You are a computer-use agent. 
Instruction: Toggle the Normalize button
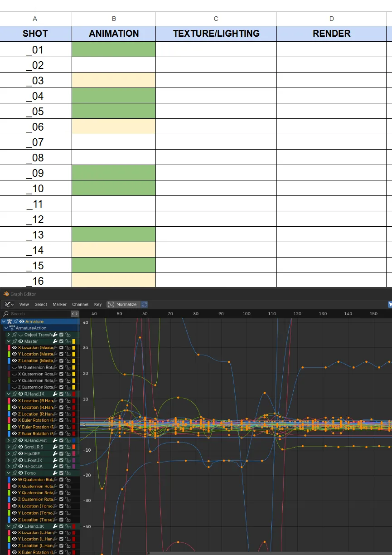coord(123,304)
